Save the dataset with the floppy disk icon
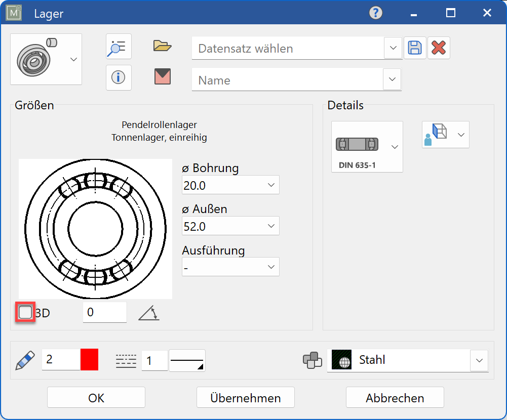This screenshot has width=507, height=420. (415, 47)
